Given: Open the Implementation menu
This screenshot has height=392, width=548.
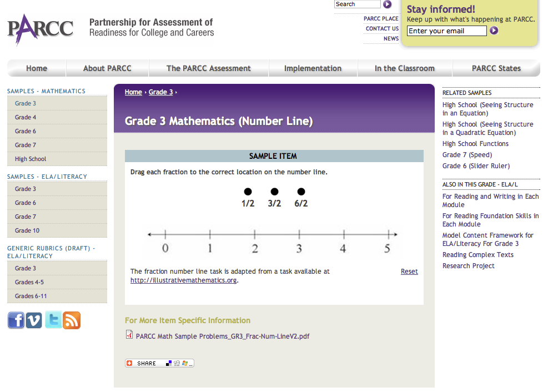Looking at the screenshot, I should click(313, 68).
